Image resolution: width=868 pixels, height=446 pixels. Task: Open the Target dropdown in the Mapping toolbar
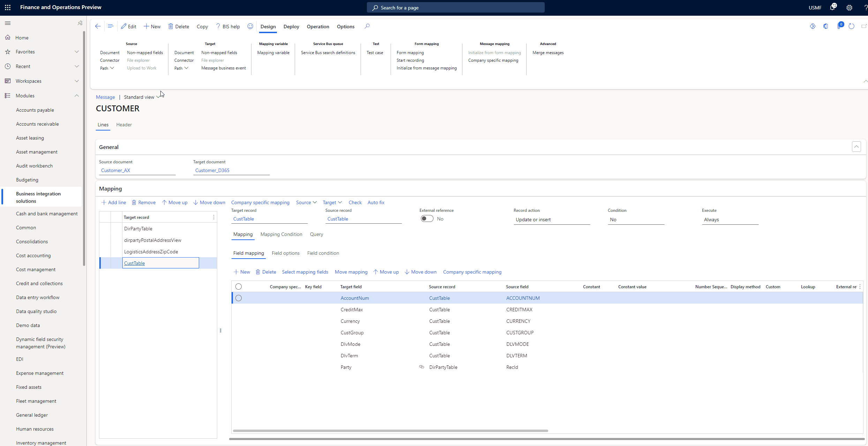[x=332, y=202]
